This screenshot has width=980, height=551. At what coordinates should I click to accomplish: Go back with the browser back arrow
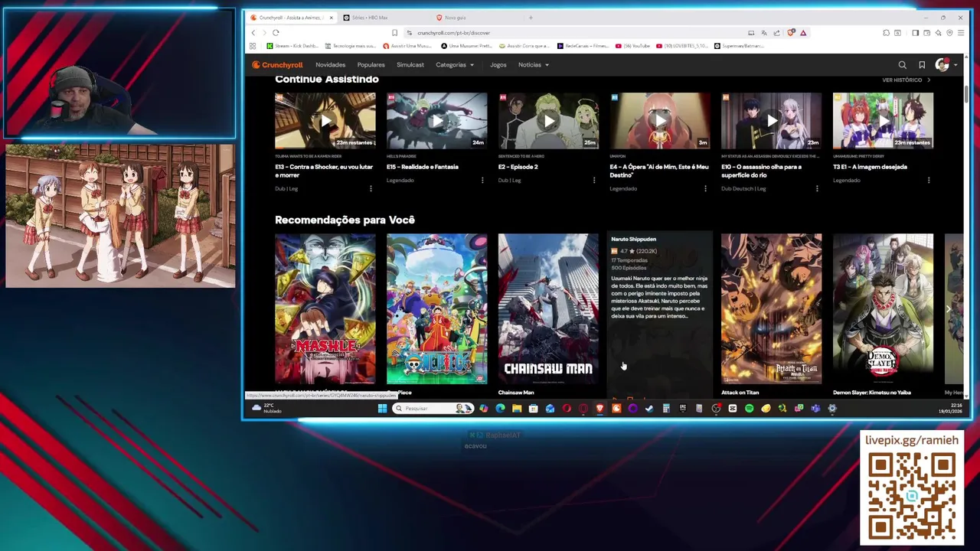(253, 33)
